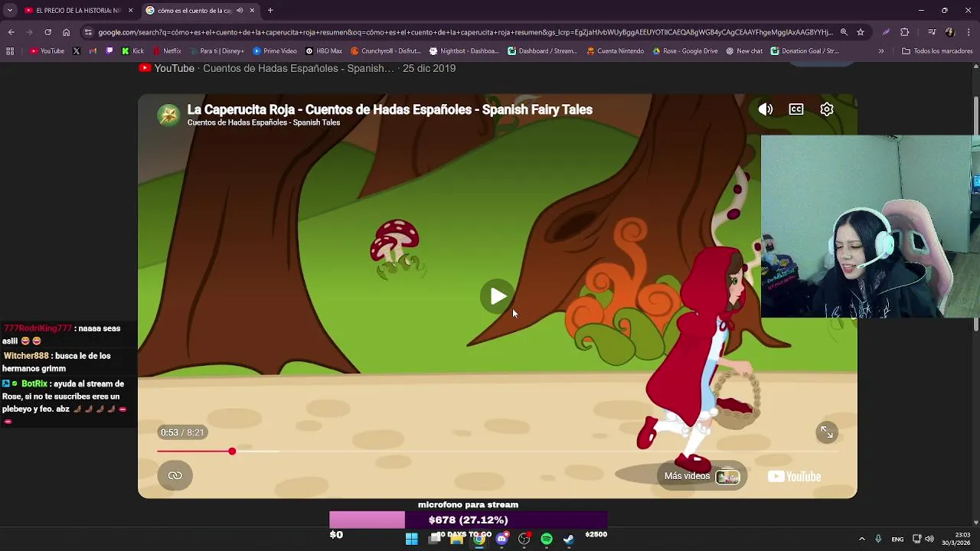Go back to the previous page

point(11,32)
